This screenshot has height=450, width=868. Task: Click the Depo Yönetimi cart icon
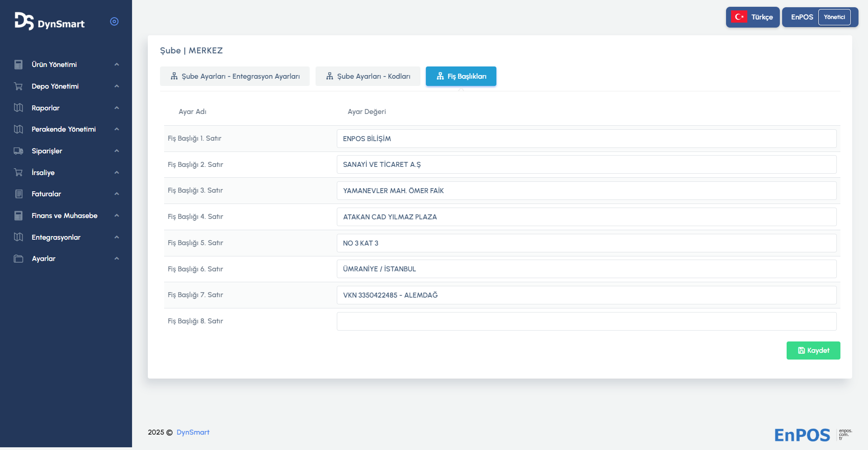click(19, 86)
